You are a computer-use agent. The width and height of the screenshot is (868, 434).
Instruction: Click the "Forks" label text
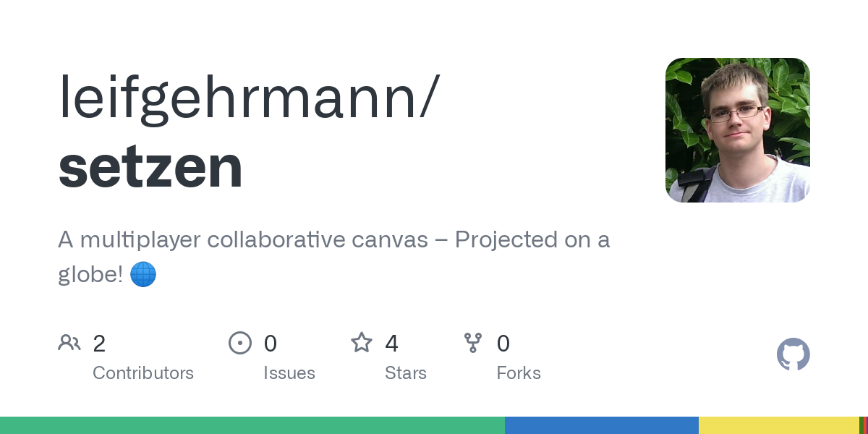[519, 373]
